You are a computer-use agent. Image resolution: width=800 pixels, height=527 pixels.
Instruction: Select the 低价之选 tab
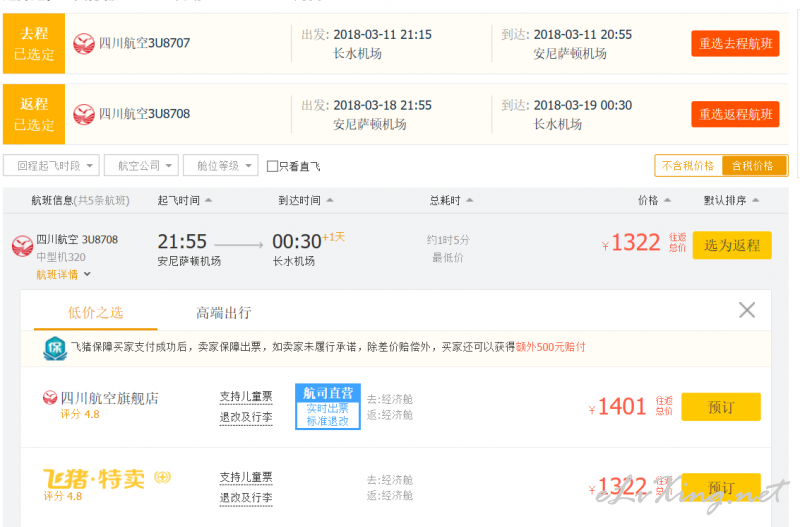[95, 313]
